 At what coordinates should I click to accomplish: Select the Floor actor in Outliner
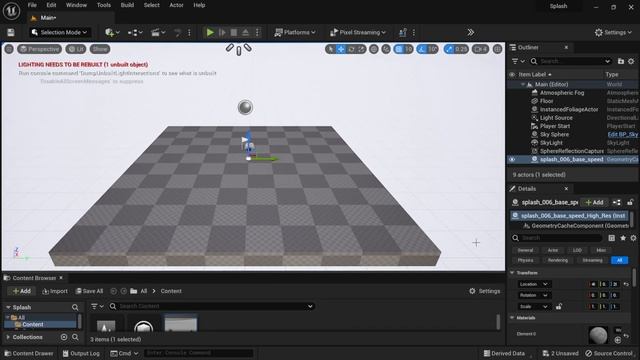pos(546,101)
